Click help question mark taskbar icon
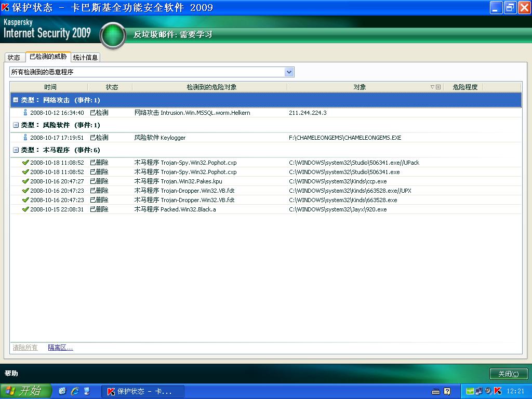 pos(447,392)
